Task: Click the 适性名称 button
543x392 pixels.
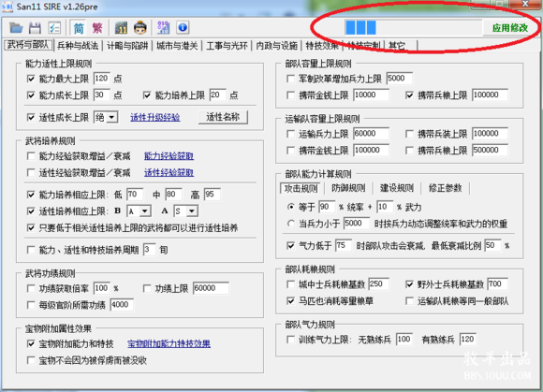Action: click(x=223, y=117)
